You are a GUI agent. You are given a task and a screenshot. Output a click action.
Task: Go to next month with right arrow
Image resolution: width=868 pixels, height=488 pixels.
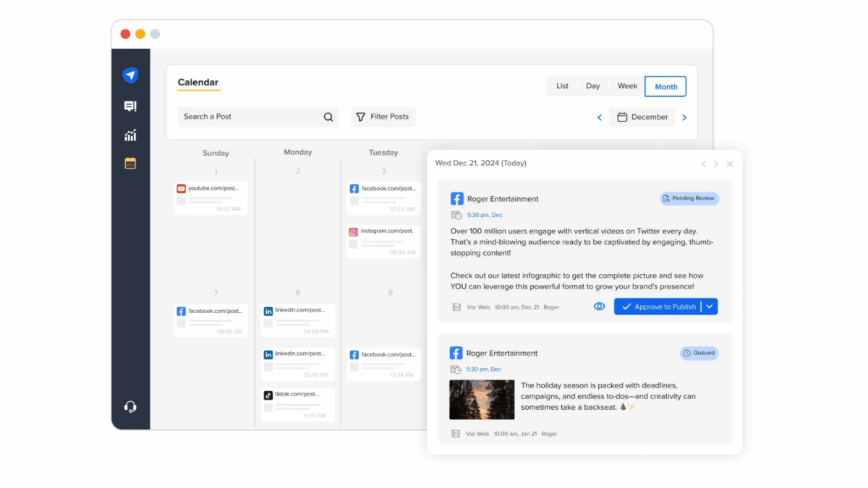point(684,117)
